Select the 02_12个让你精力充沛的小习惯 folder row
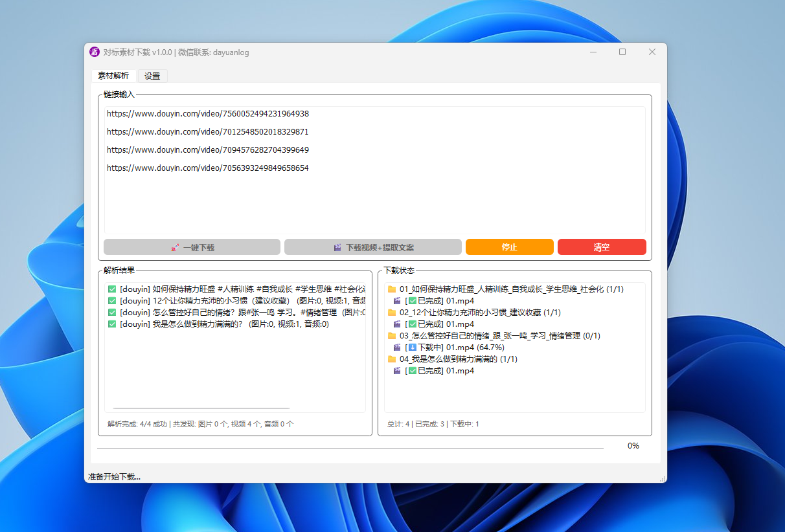 479,313
